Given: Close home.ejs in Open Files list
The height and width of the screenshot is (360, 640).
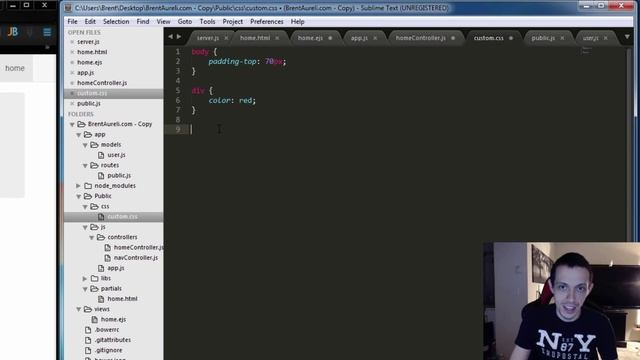Looking at the screenshot, I should 72,62.
